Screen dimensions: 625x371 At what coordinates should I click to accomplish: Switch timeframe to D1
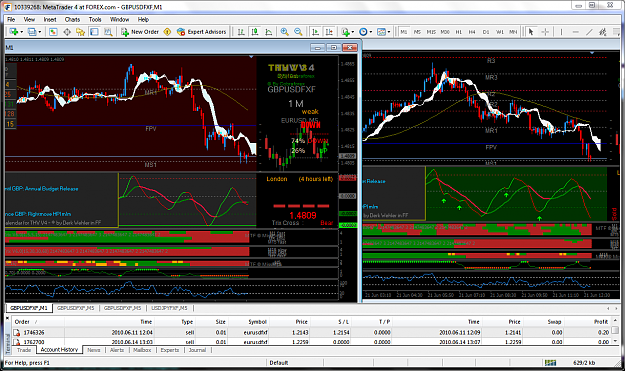pos(486,32)
